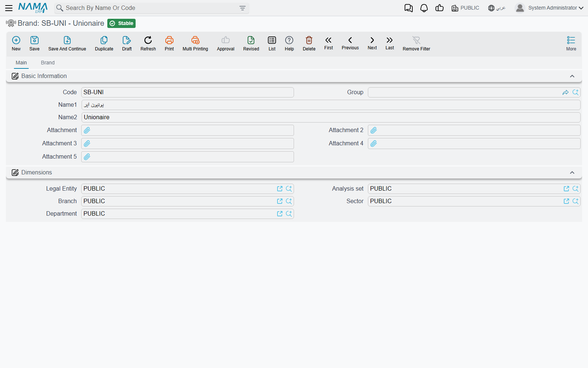Open search filter options icon

tap(243, 8)
